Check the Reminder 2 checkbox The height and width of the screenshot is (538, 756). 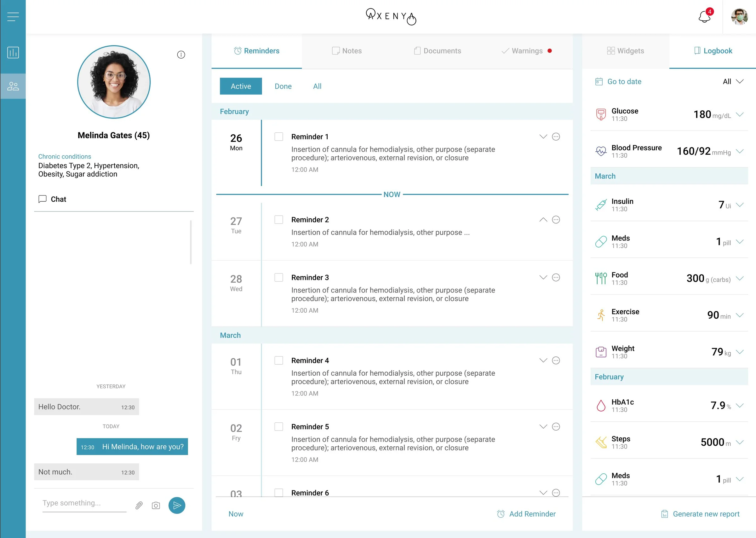[279, 220]
